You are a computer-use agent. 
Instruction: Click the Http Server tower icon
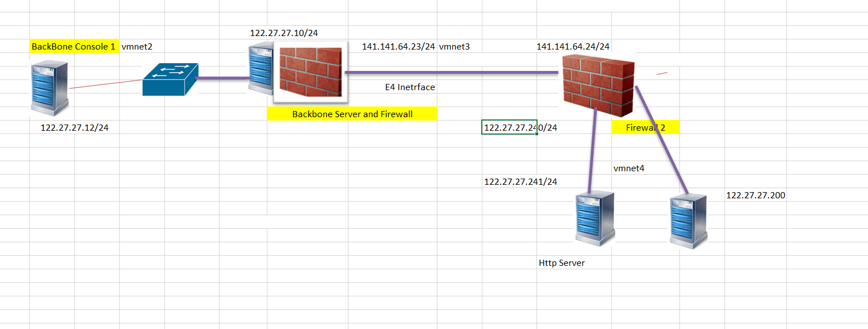tap(593, 220)
